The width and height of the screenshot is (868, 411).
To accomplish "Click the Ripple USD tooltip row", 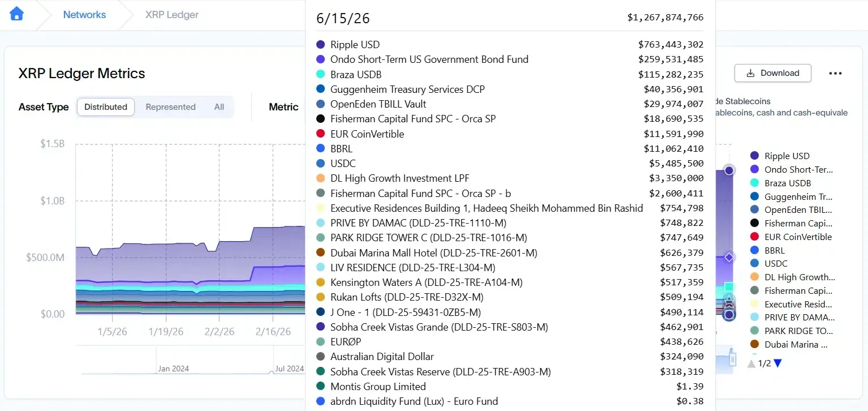I will point(510,45).
